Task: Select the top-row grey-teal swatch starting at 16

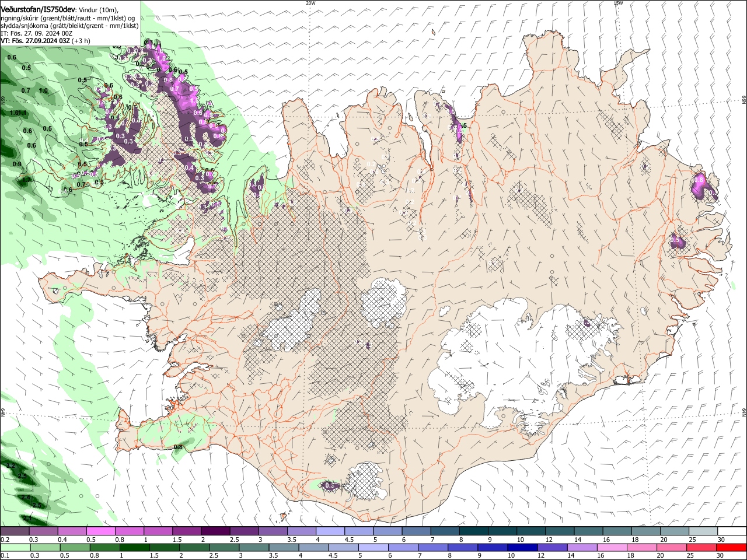Action: (617, 531)
